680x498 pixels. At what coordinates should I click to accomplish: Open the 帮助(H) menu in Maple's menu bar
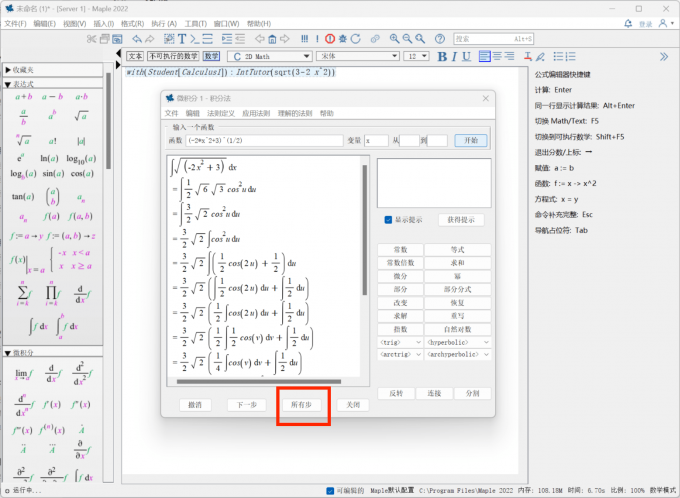tap(259, 24)
